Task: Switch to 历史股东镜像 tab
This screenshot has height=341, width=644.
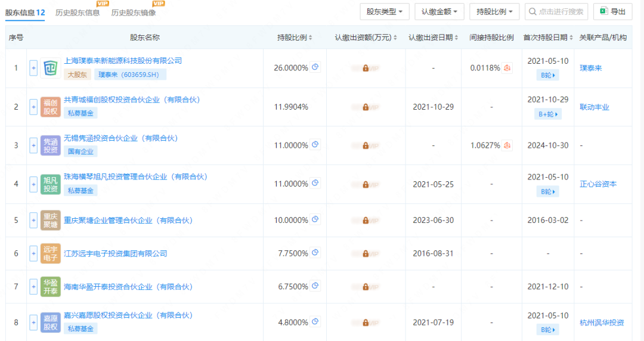Action: (x=134, y=13)
